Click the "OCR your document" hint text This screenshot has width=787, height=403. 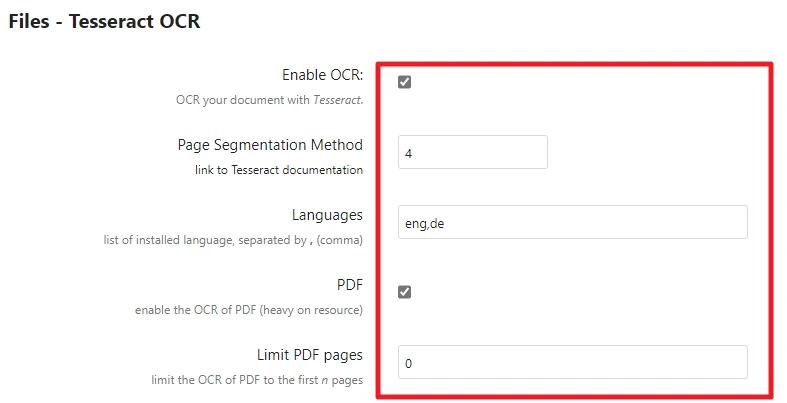point(240,100)
